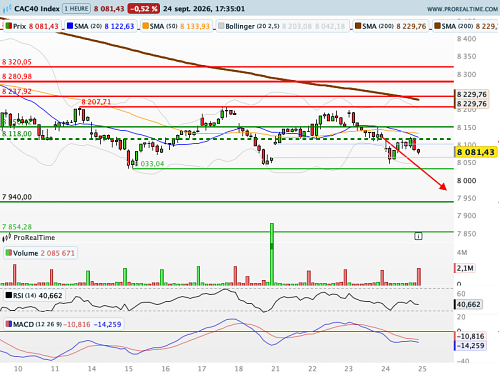
Task: Click the info icon above volume panel
Action: point(418,236)
